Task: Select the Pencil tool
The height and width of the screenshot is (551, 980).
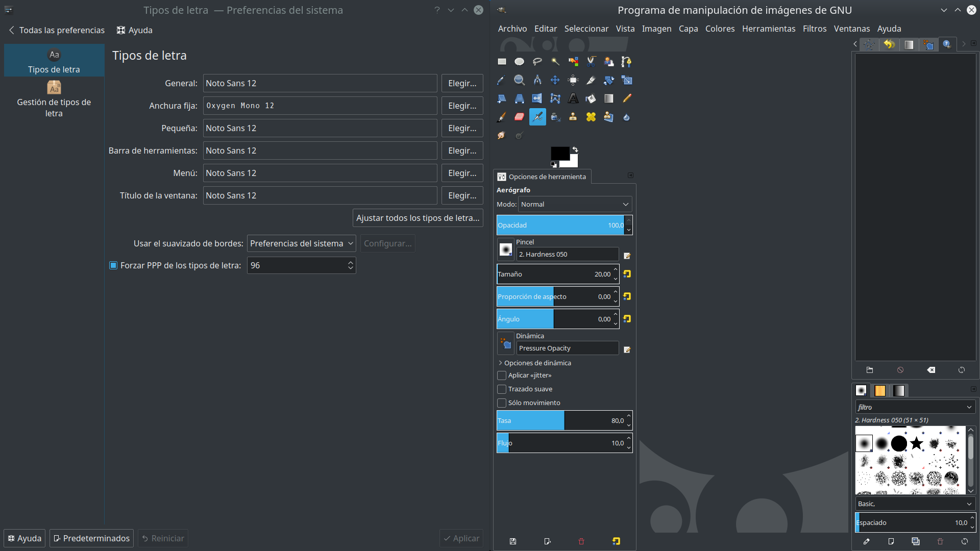Action: tap(627, 98)
